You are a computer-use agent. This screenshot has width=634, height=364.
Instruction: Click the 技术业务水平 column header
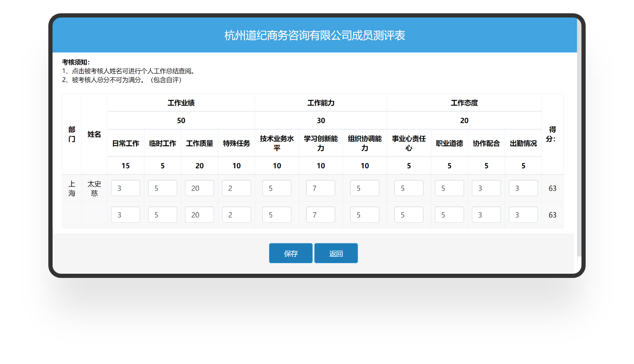click(x=277, y=143)
